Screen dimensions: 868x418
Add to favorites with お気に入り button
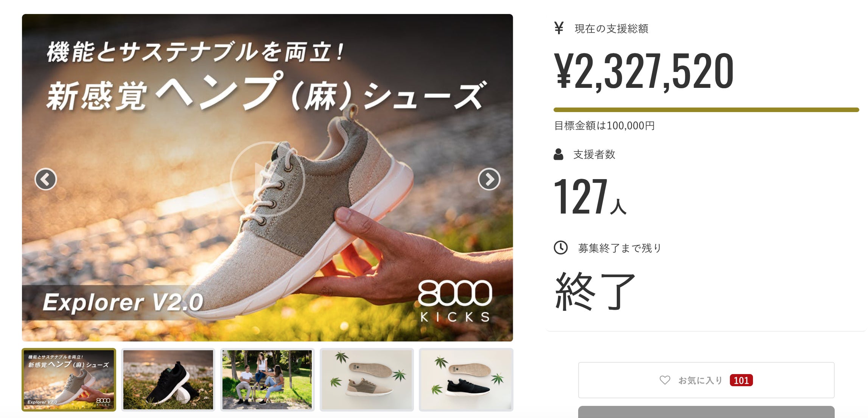click(706, 380)
